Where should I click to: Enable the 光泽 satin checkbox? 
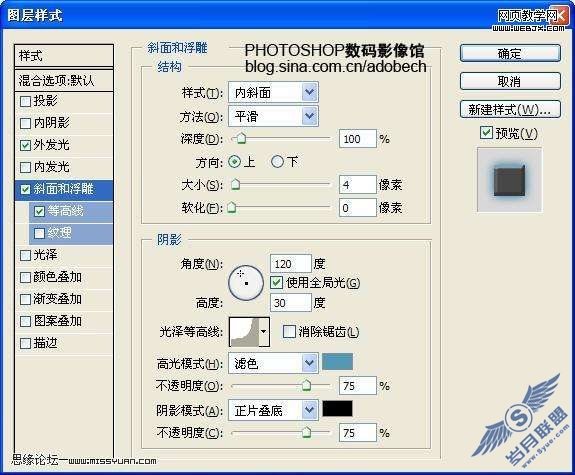(25, 255)
